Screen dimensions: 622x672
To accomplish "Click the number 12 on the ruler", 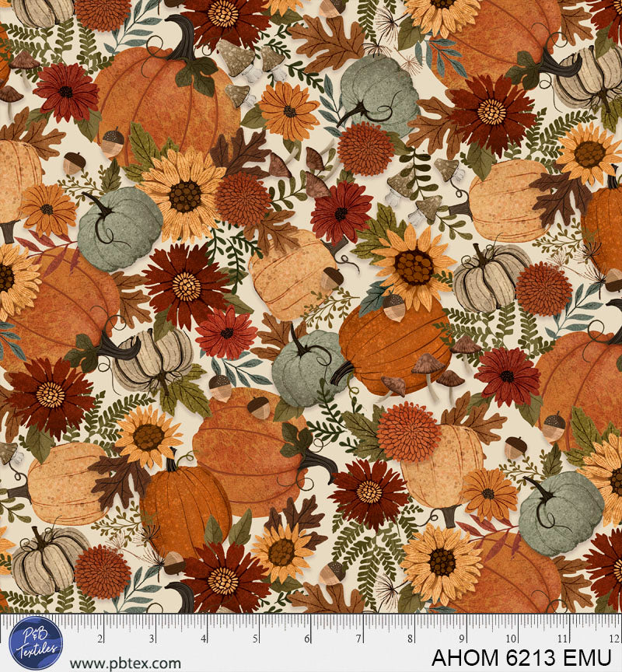I will (613, 639).
